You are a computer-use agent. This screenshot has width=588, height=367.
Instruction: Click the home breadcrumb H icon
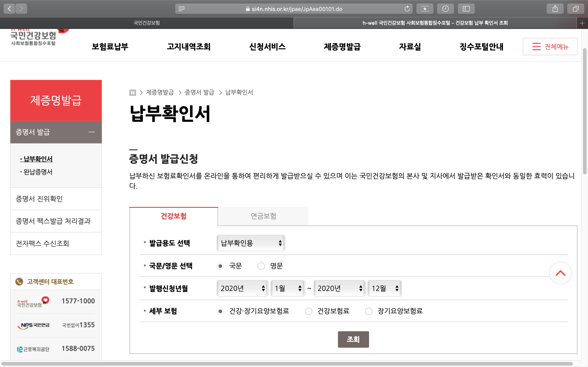(x=133, y=92)
